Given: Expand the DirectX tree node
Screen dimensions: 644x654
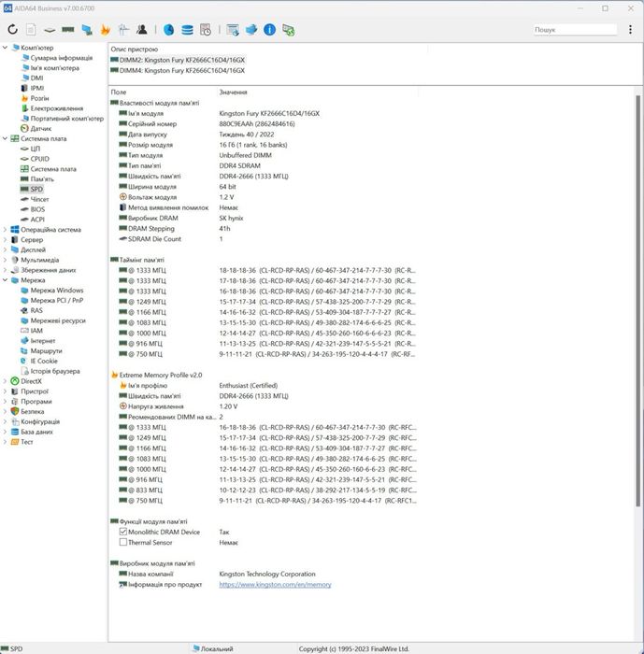Looking at the screenshot, I should click(5, 381).
